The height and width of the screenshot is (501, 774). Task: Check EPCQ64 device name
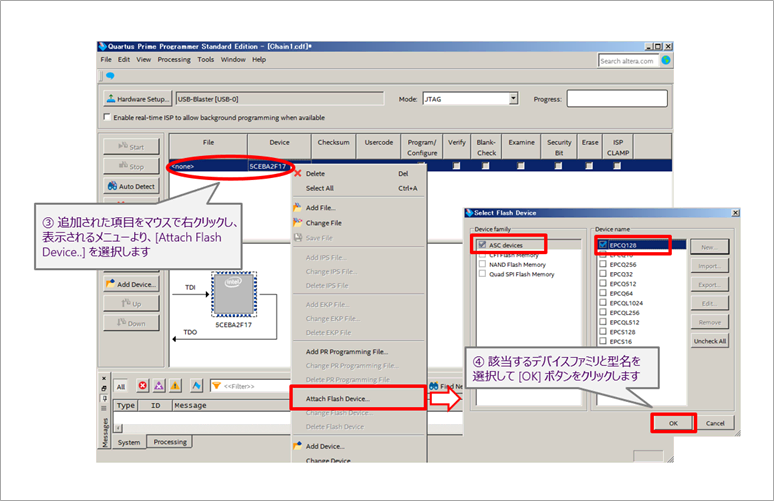603,293
